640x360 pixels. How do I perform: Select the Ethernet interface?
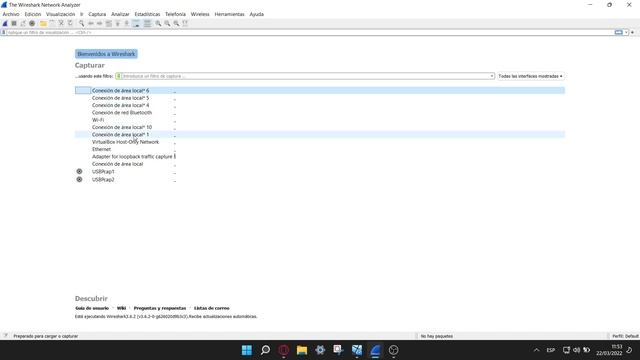320,149
